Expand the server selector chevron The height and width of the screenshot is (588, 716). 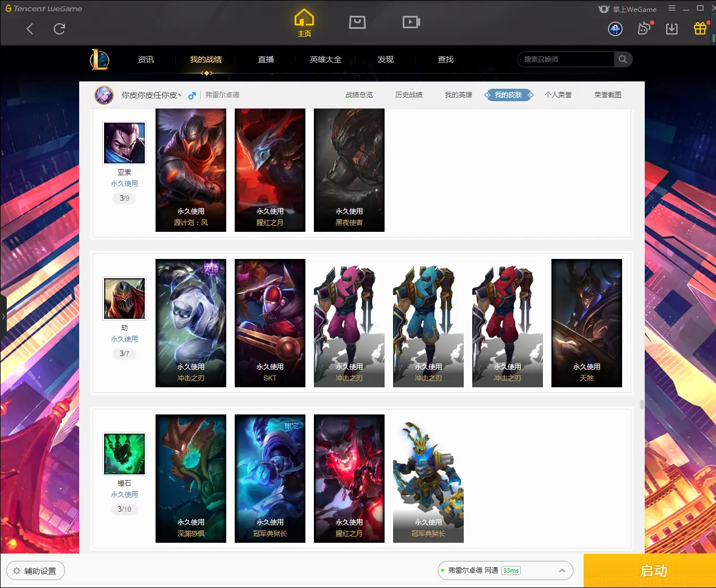(x=562, y=570)
